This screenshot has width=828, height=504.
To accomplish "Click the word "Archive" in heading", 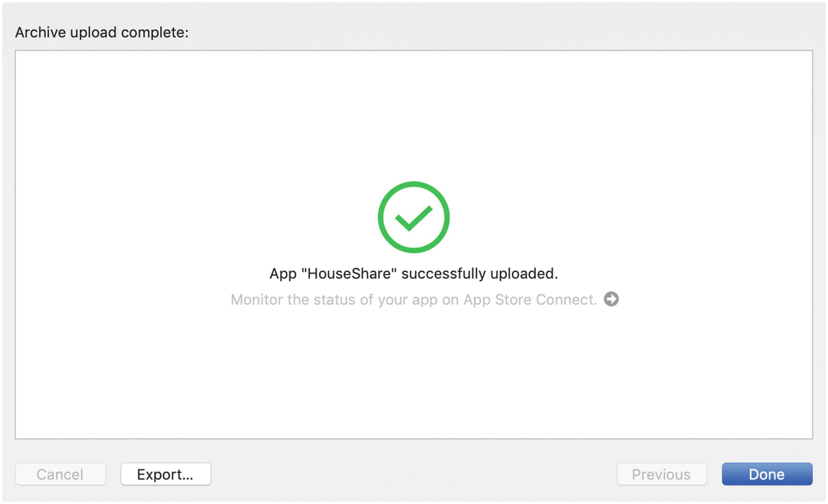I will (x=40, y=32).
